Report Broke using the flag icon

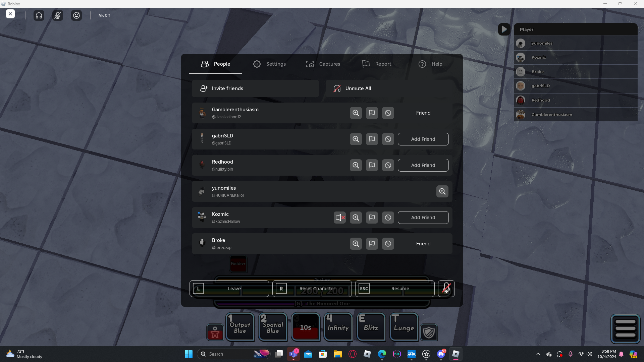click(372, 244)
